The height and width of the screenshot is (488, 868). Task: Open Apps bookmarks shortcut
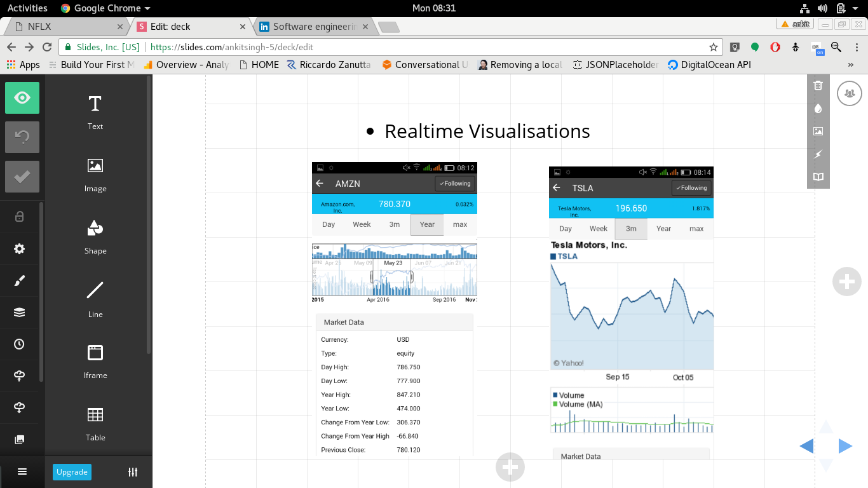23,65
